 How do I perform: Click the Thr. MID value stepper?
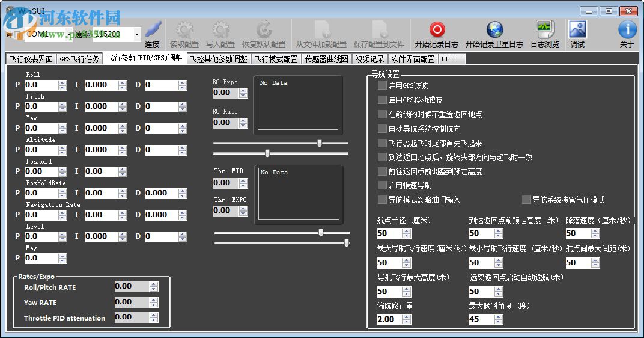(243, 183)
